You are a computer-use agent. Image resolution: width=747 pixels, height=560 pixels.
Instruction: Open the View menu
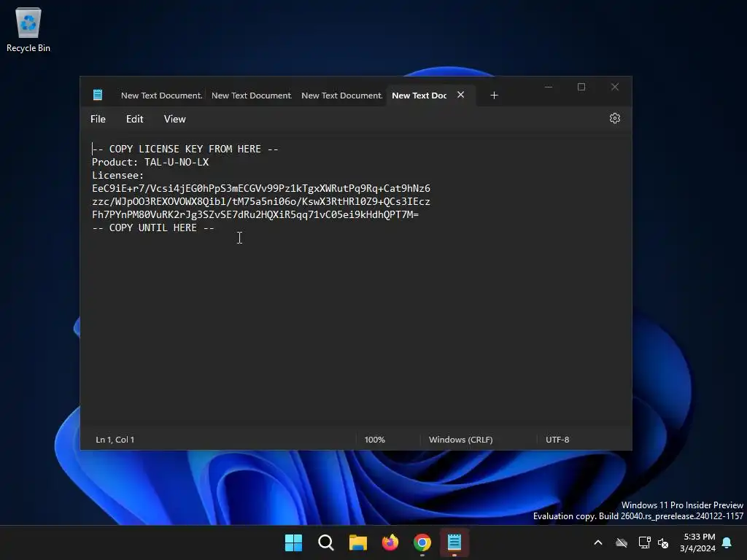tap(175, 119)
